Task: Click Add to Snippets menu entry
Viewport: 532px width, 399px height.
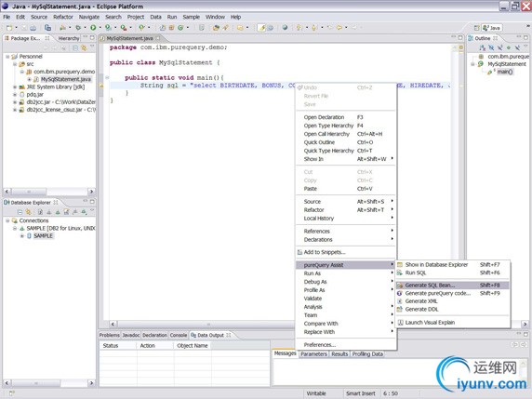Action: click(346, 252)
